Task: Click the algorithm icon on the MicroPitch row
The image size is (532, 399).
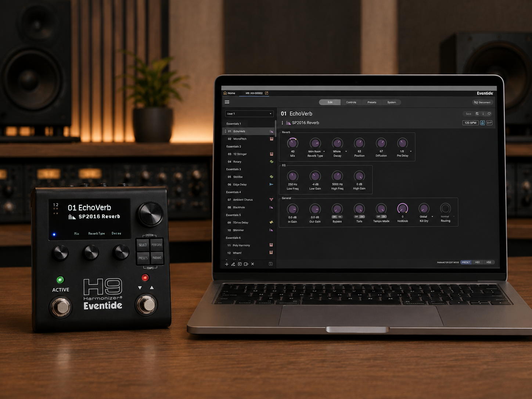Action: click(x=272, y=139)
